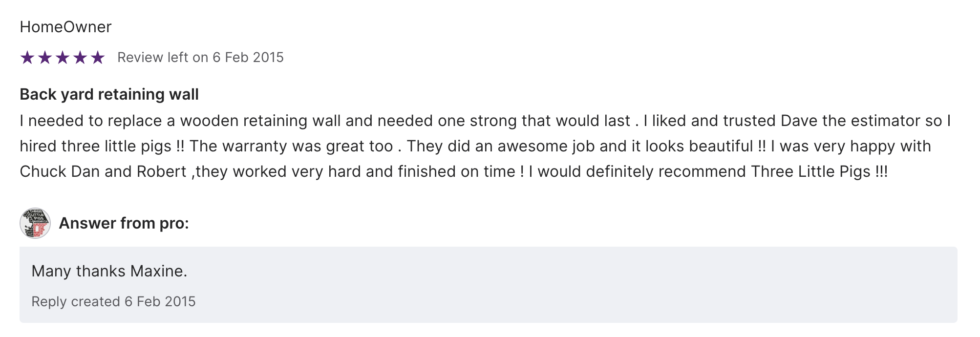
Task: Click the 'Reply created 6 Feb 2015' timestamp
Action: click(113, 302)
